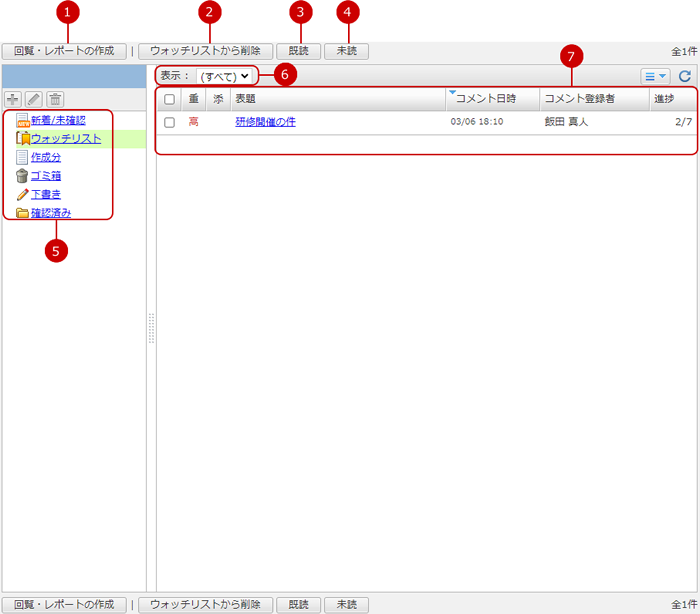Open the 研修開催の件 report link
This screenshot has height=614, width=700.
(x=265, y=122)
